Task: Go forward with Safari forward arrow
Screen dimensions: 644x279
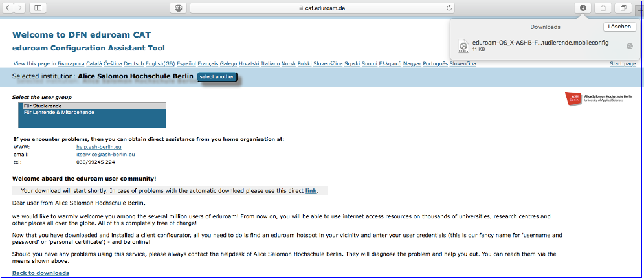Action: [x=20, y=8]
